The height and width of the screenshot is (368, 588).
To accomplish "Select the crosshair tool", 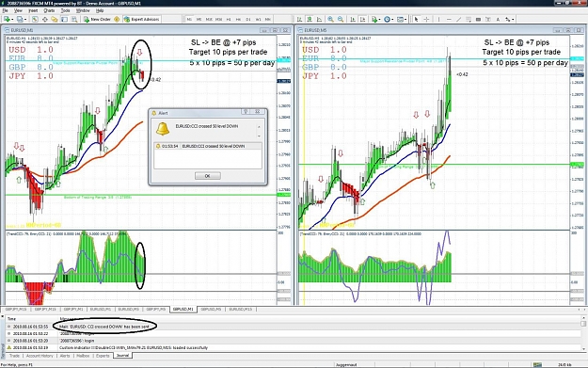I will [x=426, y=19].
